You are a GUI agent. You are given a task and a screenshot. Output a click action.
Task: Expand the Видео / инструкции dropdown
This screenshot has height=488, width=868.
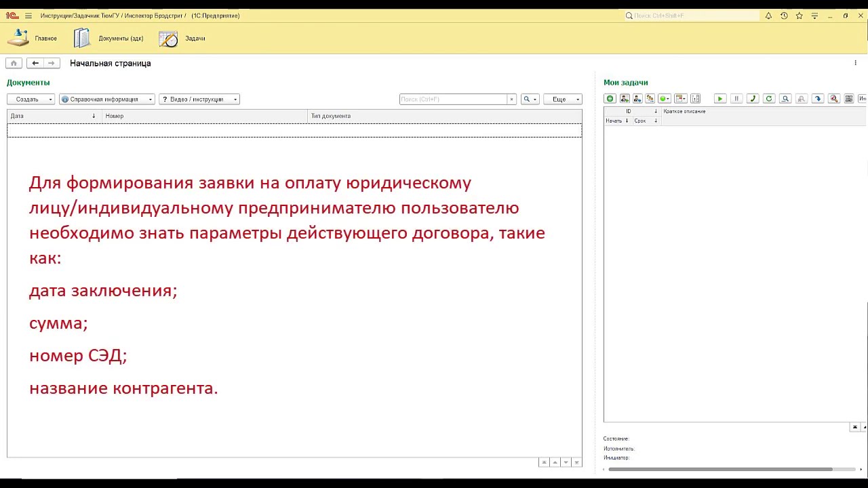tap(199, 99)
